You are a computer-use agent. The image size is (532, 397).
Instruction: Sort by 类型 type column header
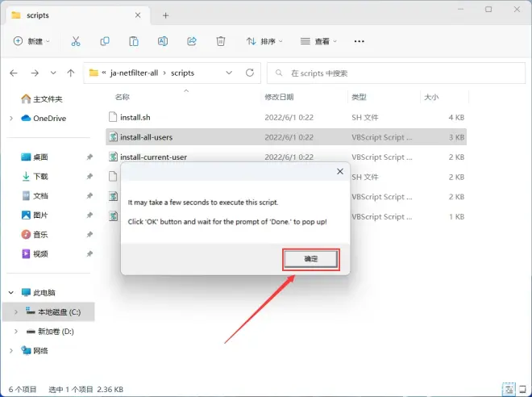(x=359, y=97)
